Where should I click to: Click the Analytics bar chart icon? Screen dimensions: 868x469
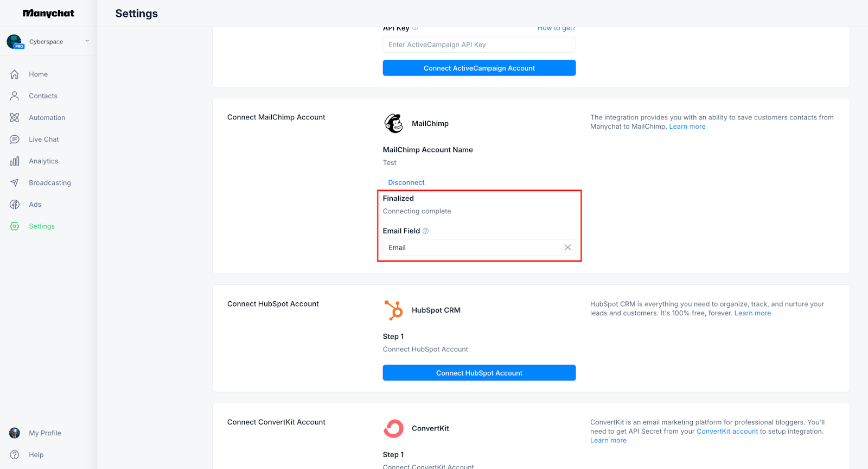click(x=15, y=161)
